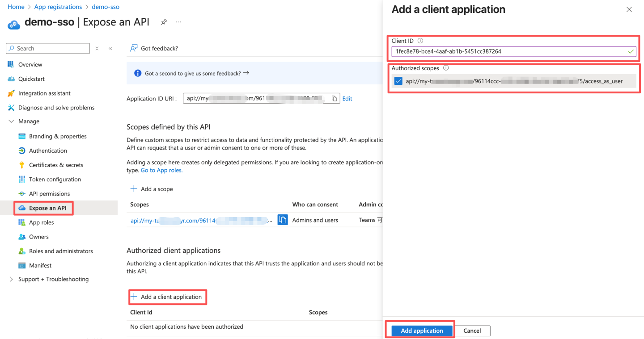Image resolution: width=644 pixels, height=339 pixels.
Task: Select Token configuration in the sidebar
Action: [55, 180]
